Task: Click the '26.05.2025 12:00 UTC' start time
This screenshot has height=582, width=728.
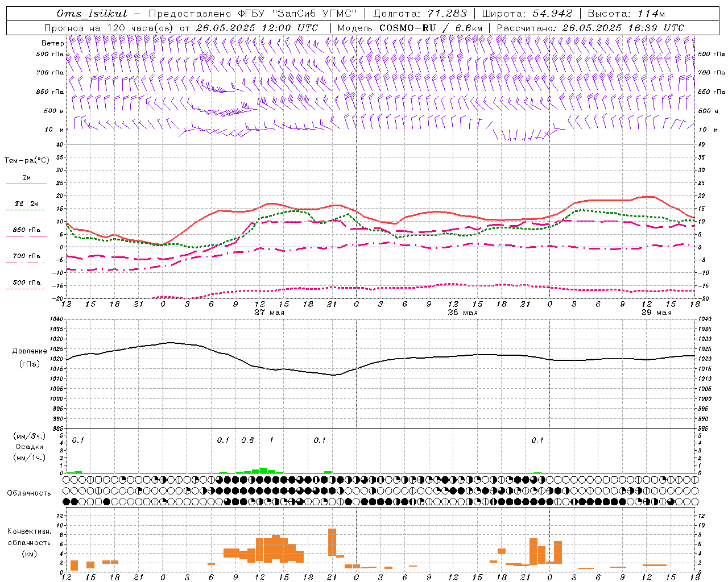Action: point(257,28)
